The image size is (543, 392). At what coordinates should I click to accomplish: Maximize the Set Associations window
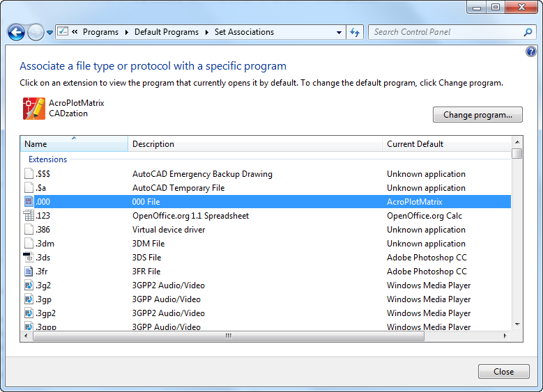[496, 7]
